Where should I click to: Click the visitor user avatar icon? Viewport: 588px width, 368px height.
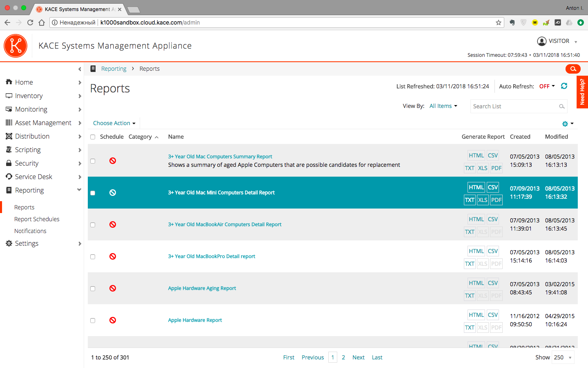[x=542, y=41]
